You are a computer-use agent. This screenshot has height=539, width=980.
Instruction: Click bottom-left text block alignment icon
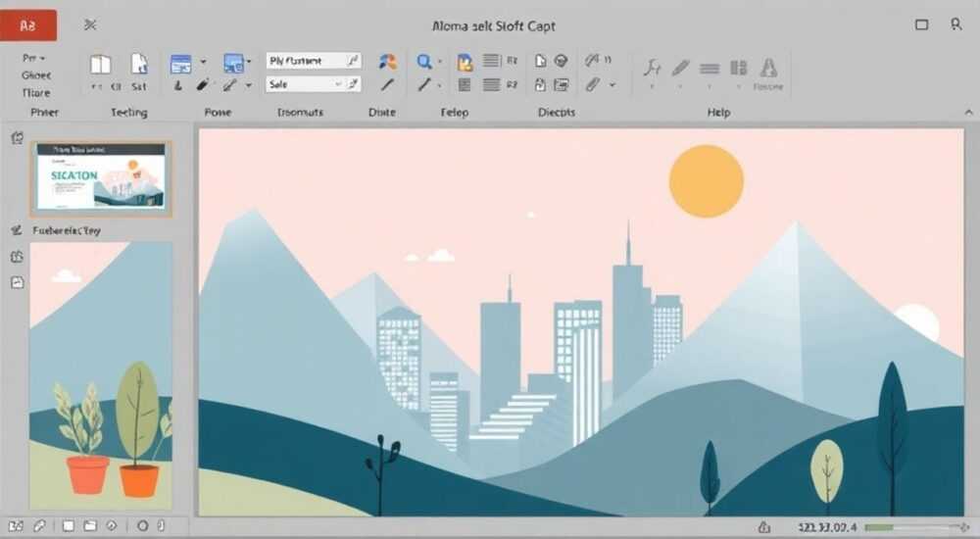(x=465, y=84)
